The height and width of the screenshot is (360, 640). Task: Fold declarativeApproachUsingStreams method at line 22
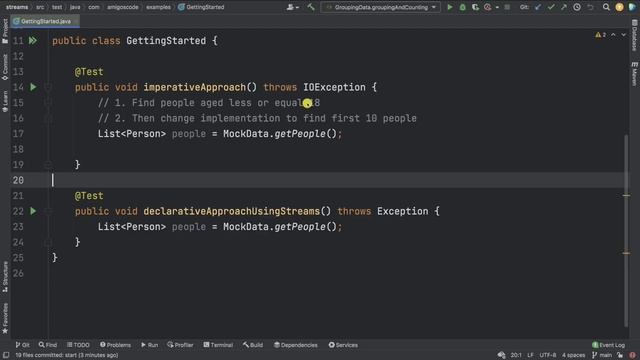[x=48, y=211]
